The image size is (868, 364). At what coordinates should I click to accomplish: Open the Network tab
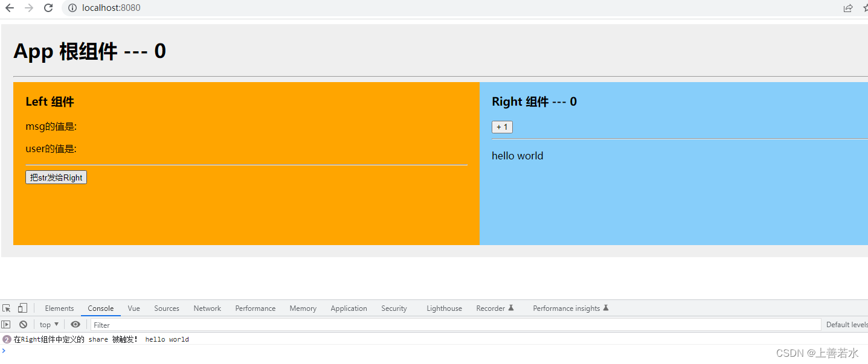click(x=207, y=308)
